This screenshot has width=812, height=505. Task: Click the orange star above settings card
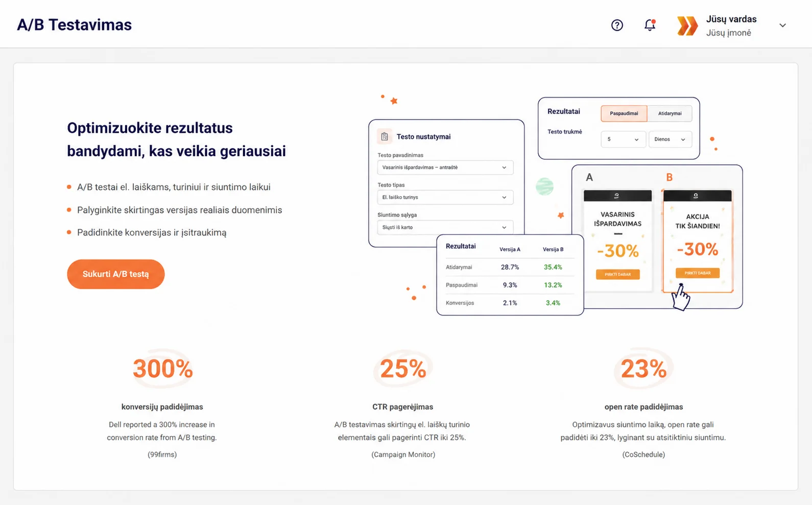394,101
